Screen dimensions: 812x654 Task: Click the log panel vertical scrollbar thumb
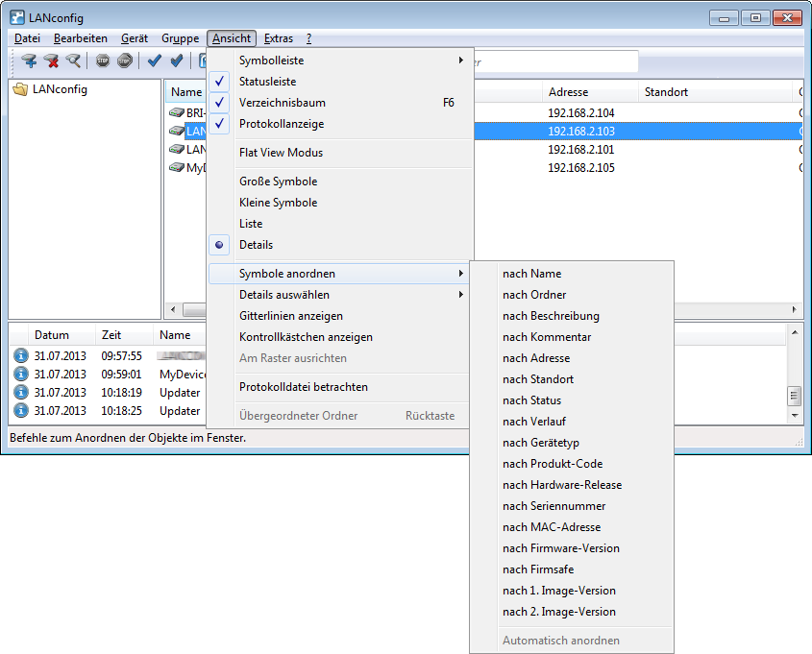coord(794,396)
